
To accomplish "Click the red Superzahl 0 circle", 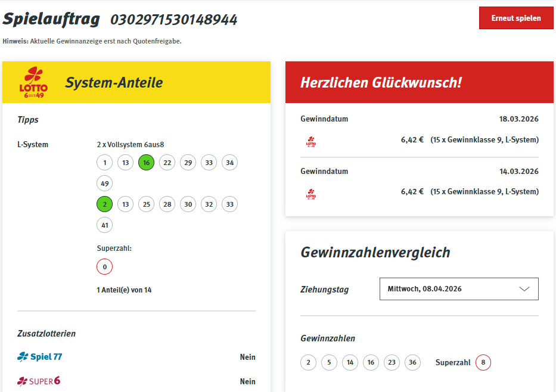I will click(x=104, y=267).
